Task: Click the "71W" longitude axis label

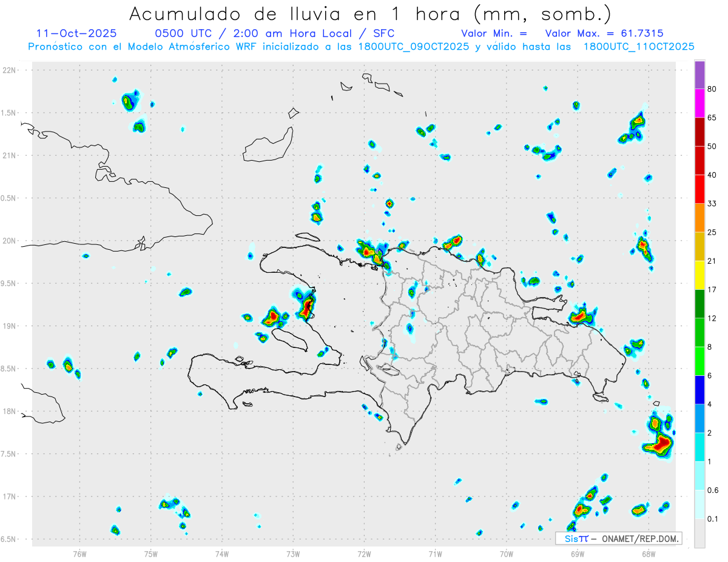Action: pos(435,553)
